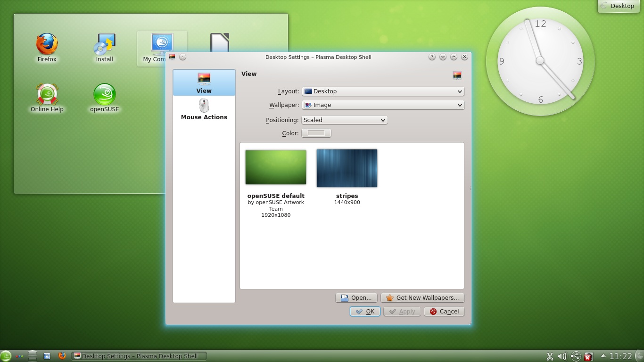
Task: Open the wallpaper Color picker swatch
Action: pos(316,133)
